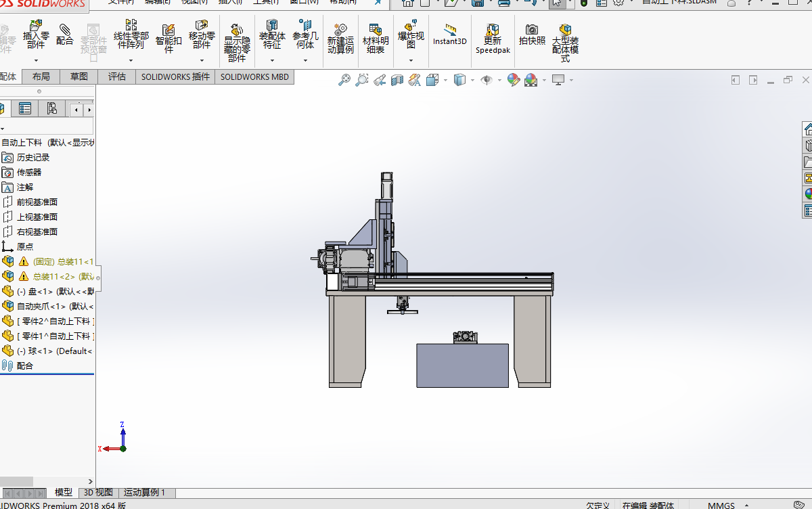Open the ConfigurationManager panel tab
This screenshot has height=509, width=812.
51,108
